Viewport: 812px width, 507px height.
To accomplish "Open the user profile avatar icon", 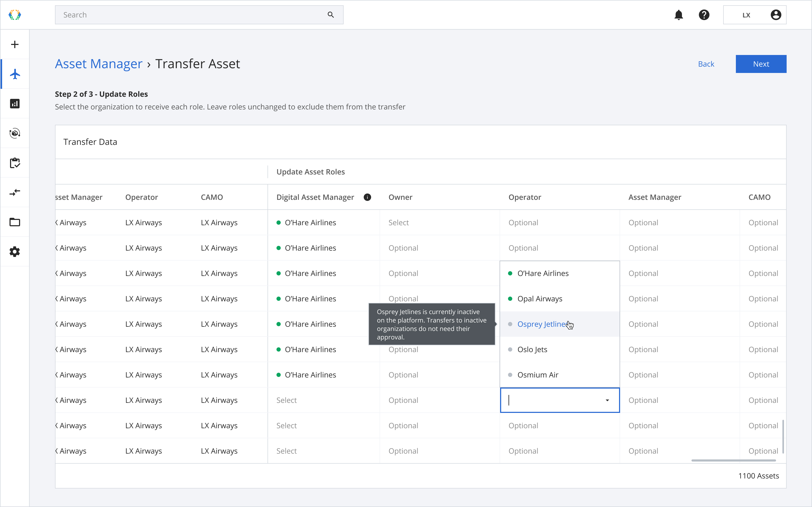I will [776, 15].
